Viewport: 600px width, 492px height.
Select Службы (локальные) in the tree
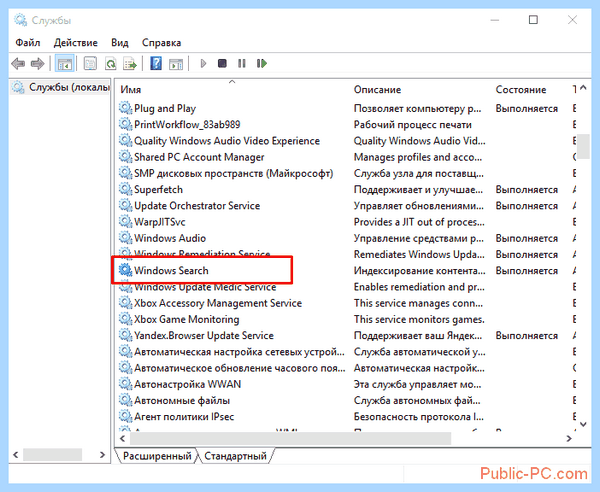60,87
